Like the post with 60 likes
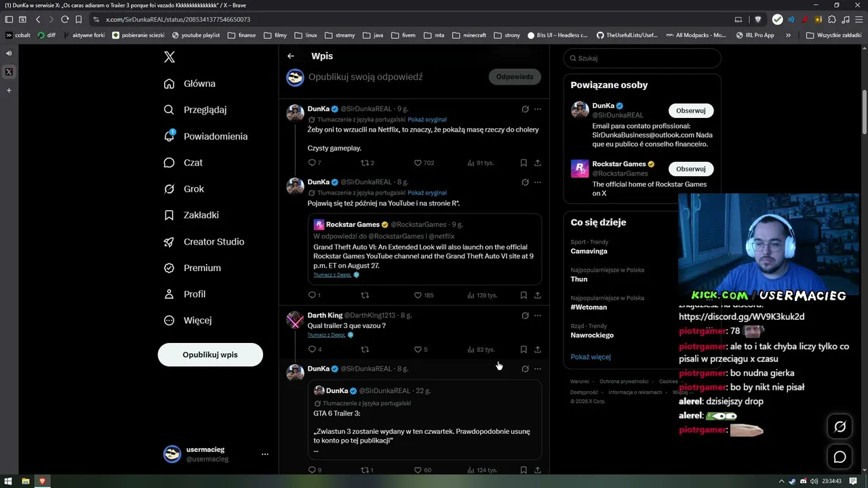The width and height of the screenshot is (868, 488). (x=422, y=470)
